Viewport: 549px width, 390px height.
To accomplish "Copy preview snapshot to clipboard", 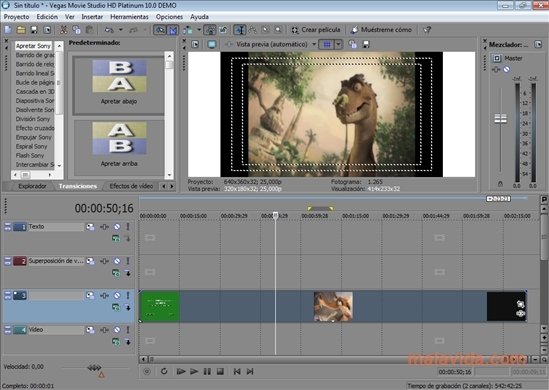I will click(353, 44).
